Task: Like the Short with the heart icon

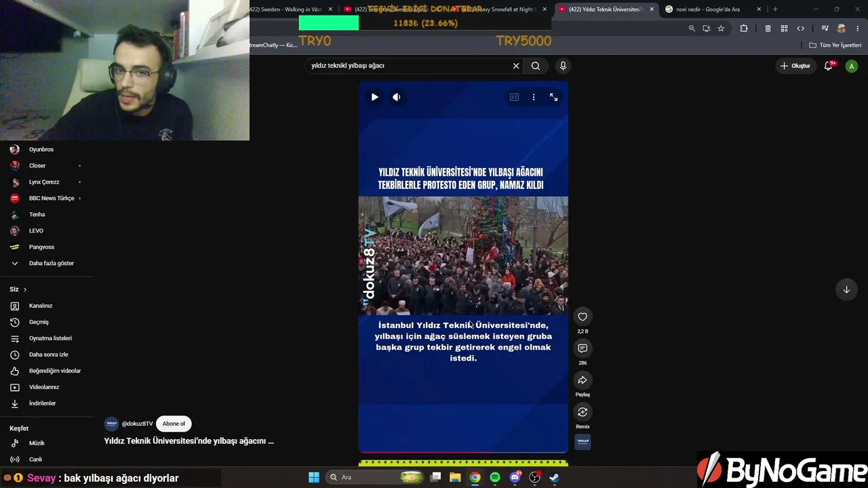Action: click(x=583, y=317)
